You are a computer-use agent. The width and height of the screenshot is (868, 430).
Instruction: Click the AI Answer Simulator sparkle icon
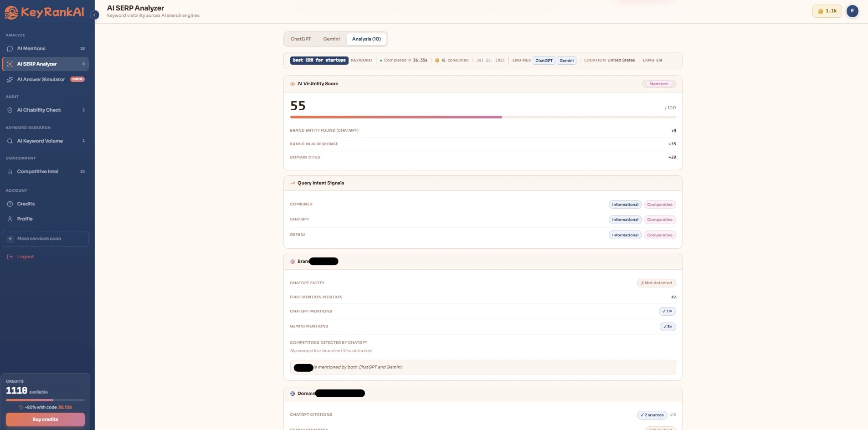(x=10, y=80)
